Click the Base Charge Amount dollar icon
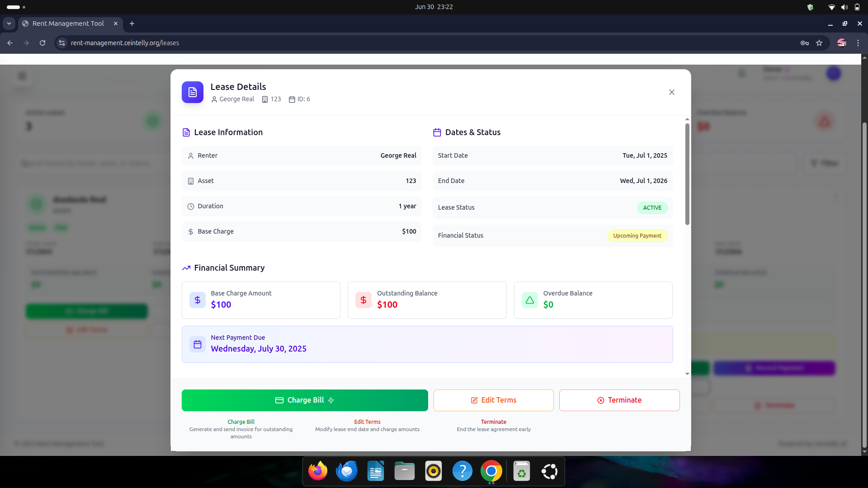 (198, 300)
